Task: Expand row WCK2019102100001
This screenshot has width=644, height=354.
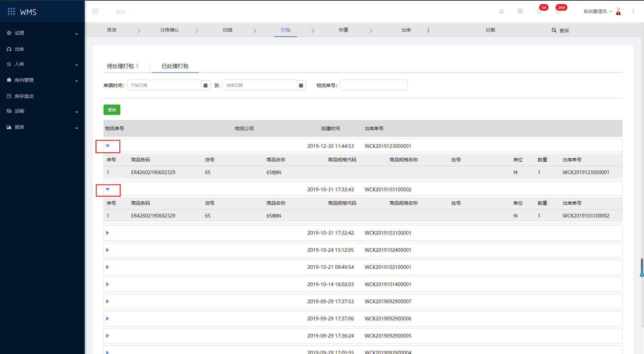Action: coord(108,267)
